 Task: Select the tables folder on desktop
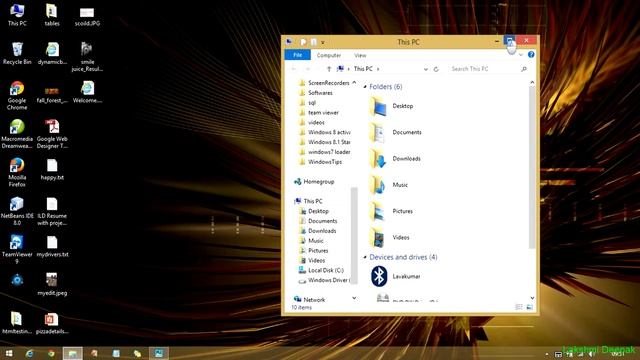(x=52, y=15)
